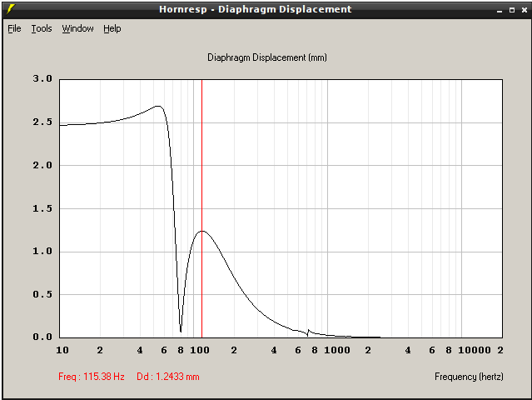Click the curve's deep notch near 80 Hz
Viewport: 532px width, 400px height.
pos(181,331)
